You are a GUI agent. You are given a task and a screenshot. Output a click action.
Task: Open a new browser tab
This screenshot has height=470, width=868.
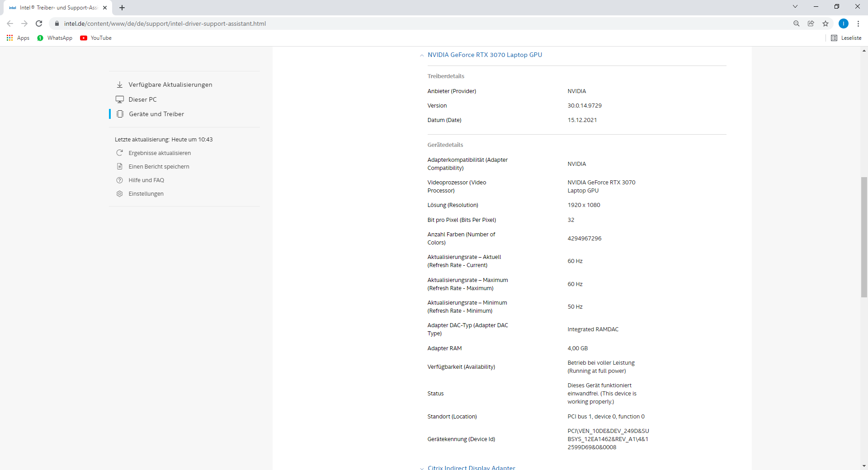point(122,8)
